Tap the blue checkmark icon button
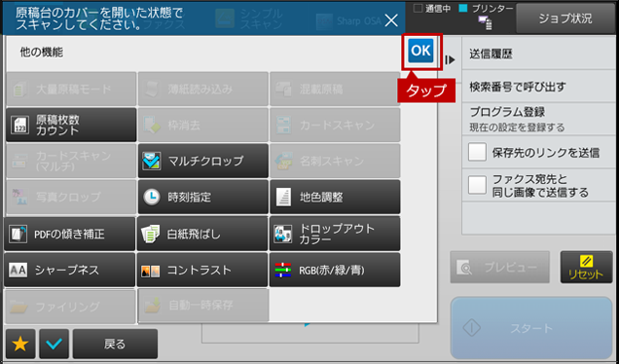The width and height of the screenshot is (619, 364). coord(55,344)
